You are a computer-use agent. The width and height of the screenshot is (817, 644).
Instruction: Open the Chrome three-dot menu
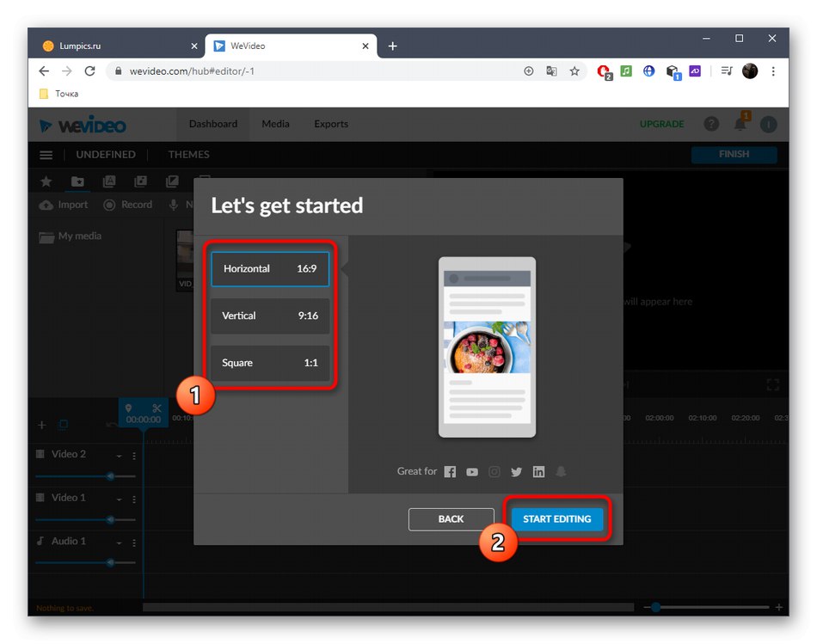tap(773, 71)
